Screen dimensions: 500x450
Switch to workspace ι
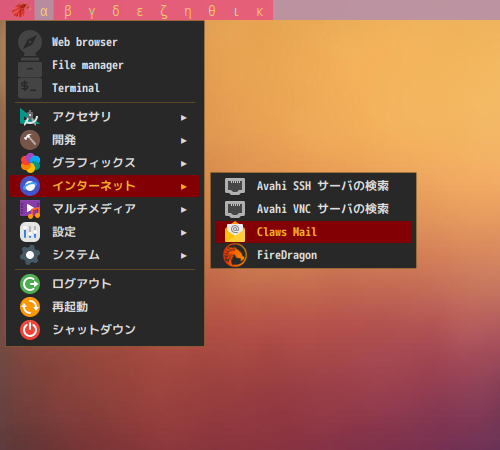[x=236, y=11]
